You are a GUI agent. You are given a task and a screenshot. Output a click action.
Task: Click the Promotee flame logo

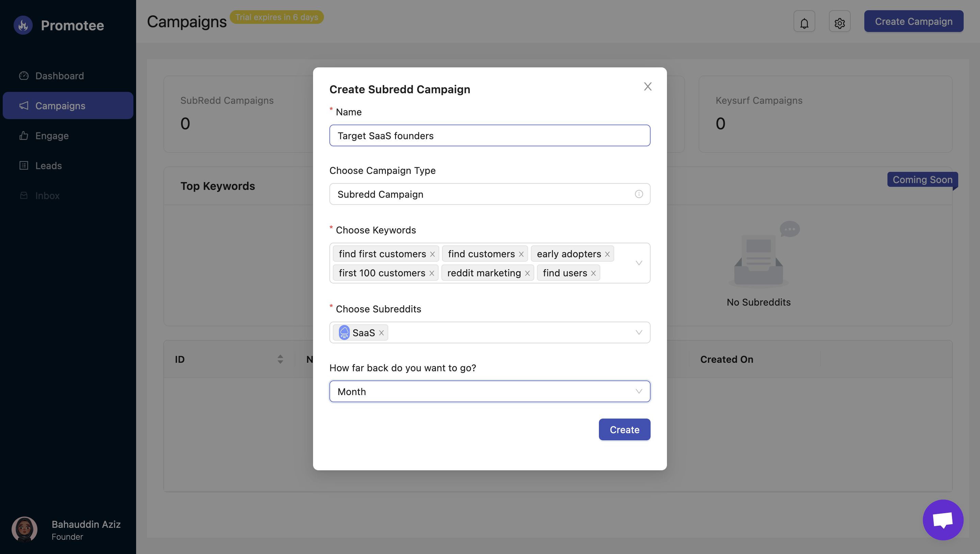23,25
